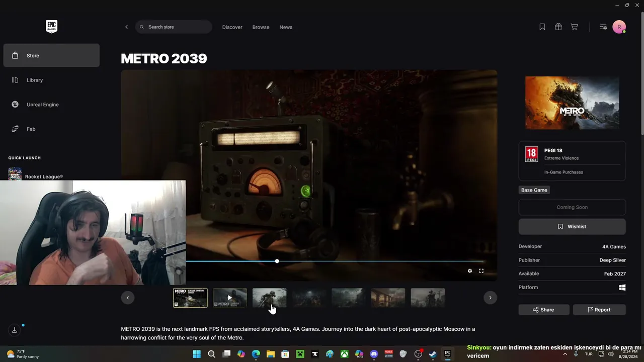The image size is (644, 362).
Task: Open Discord from the taskbar
Action: pos(374,354)
